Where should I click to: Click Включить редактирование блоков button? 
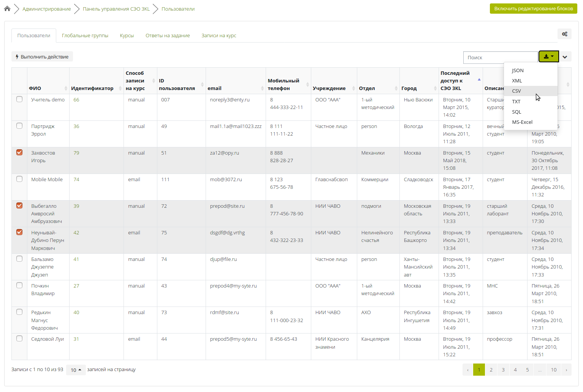click(534, 8)
